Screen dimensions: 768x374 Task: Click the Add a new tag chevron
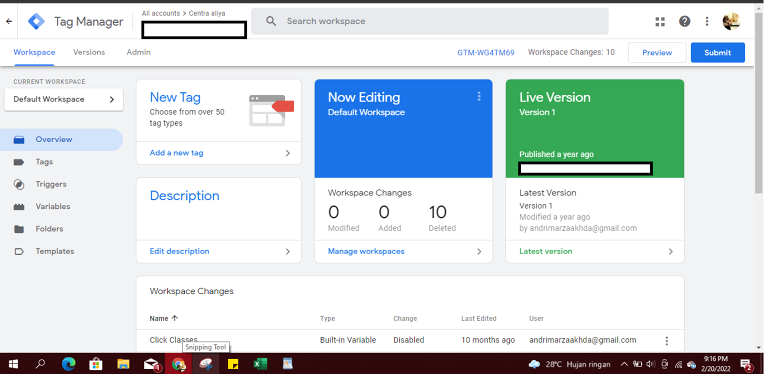tap(288, 153)
